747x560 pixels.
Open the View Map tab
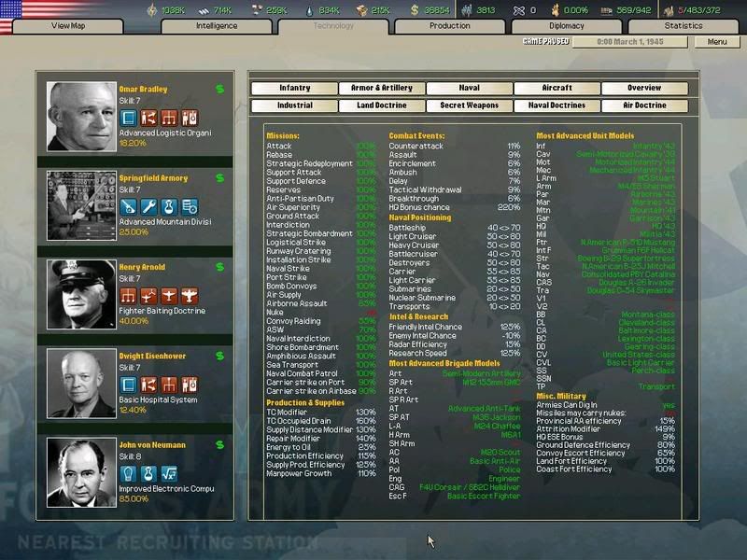(x=68, y=26)
